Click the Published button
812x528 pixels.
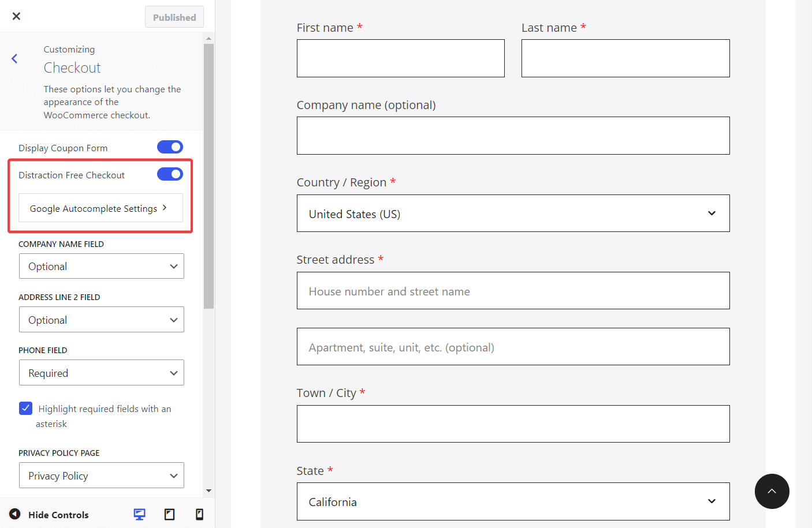point(174,17)
